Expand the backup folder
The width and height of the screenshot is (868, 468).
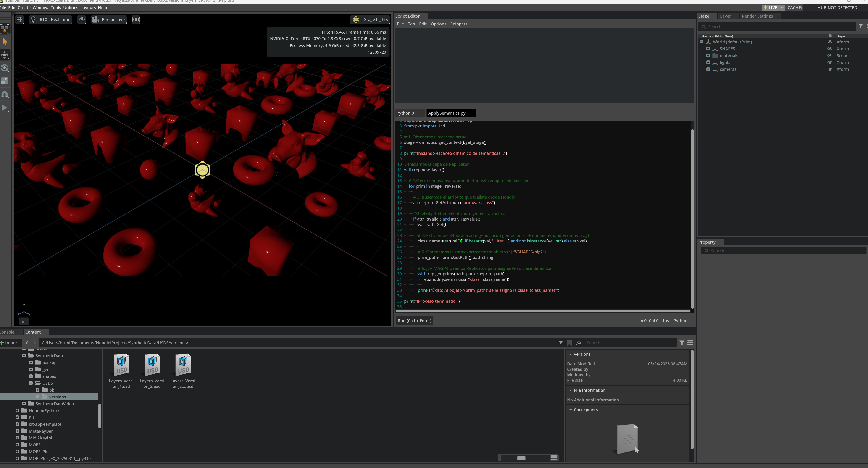coord(31,363)
